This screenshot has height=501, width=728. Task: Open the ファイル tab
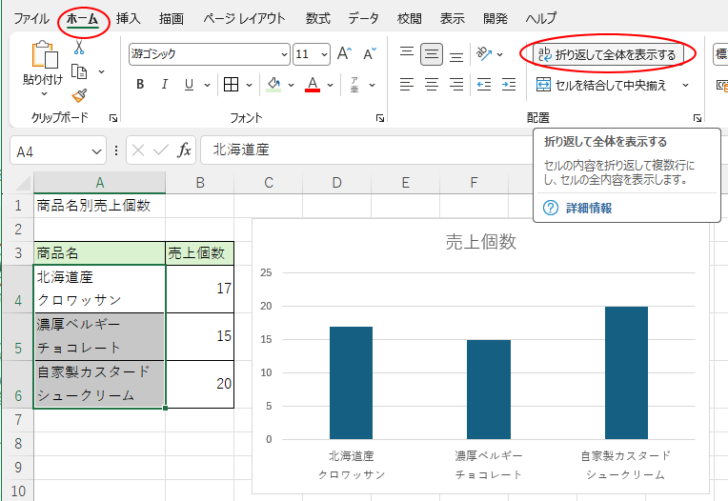pos(31,19)
